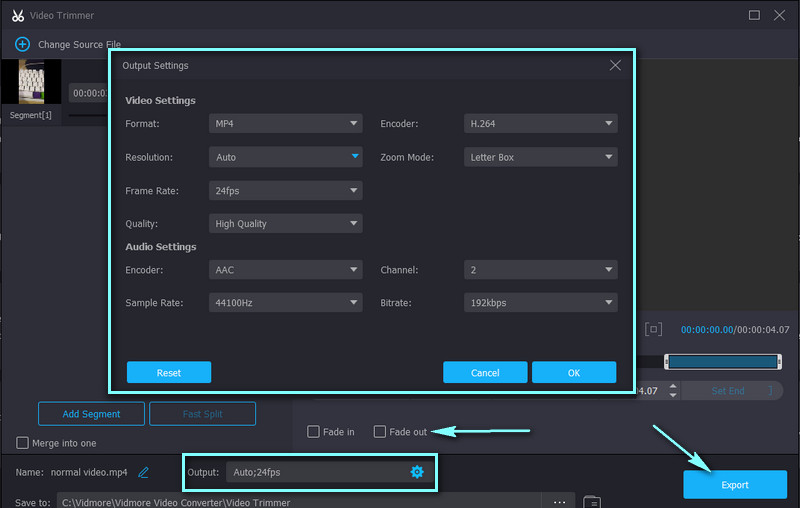
Task: Open output settings with the gear icon
Action: [417, 472]
